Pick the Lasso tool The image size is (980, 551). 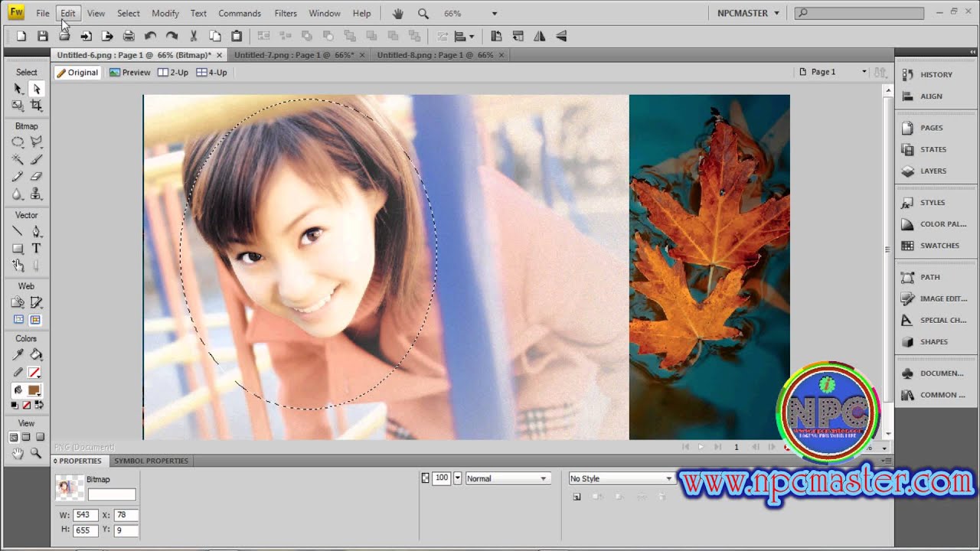(x=36, y=142)
